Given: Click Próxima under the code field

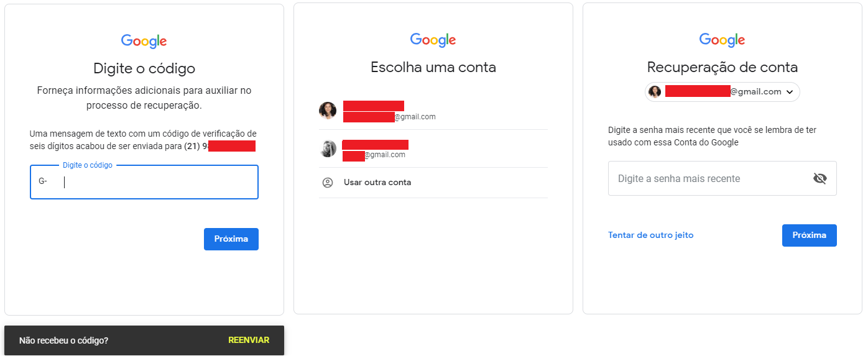Looking at the screenshot, I should [x=231, y=239].
